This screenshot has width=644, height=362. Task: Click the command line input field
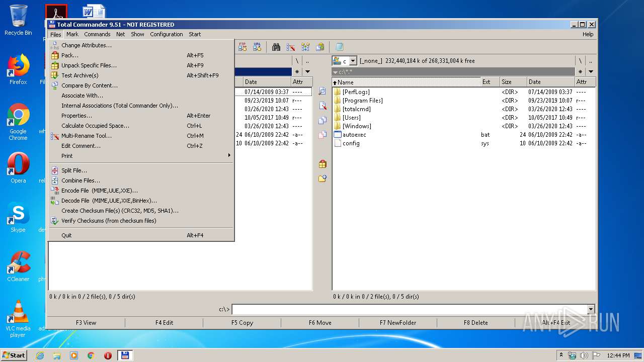coord(409,310)
